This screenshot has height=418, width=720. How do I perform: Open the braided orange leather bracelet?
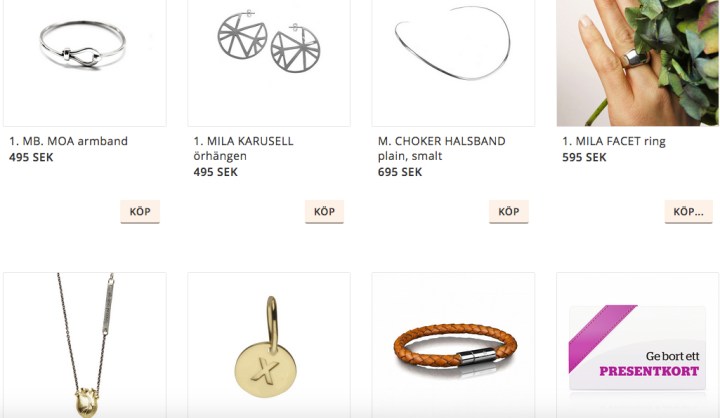click(x=453, y=345)
